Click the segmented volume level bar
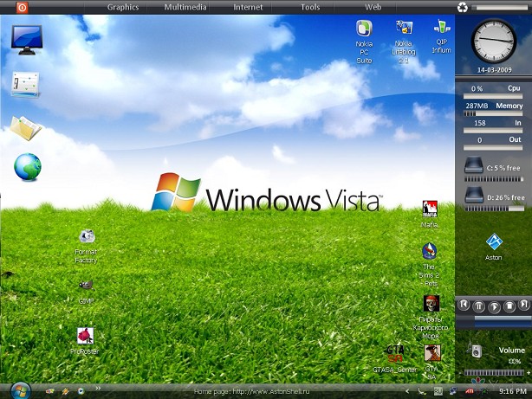The width and height of the screenshot is (532, 399). 494,373
